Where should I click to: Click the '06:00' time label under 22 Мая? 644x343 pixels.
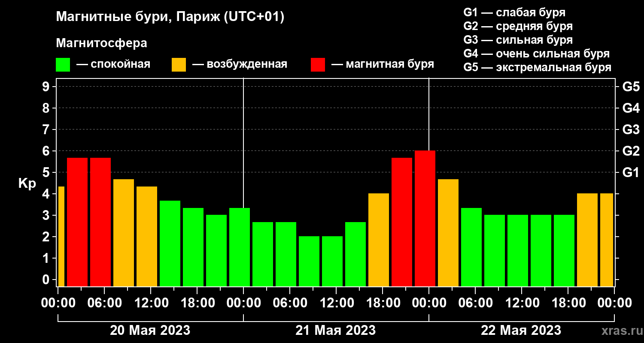tap(475, 303)
